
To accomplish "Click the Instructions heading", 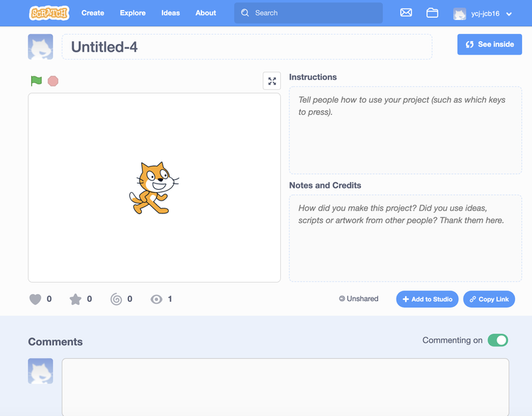I will pyautogui.click(x=313, y=77).
